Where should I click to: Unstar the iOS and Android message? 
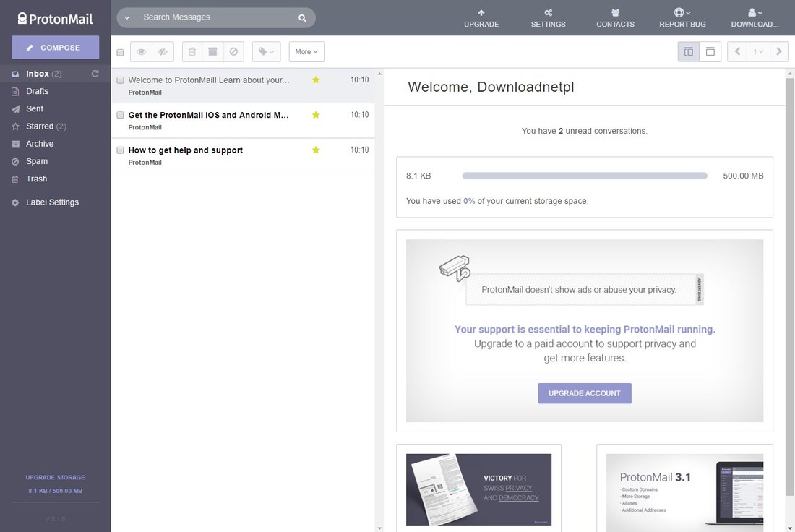tap(316, 115)
